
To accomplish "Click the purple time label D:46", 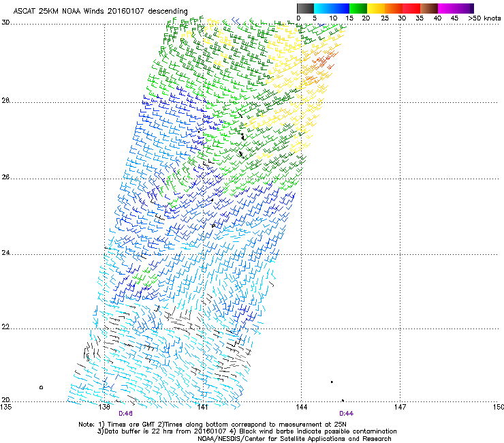I will point(126,414).
